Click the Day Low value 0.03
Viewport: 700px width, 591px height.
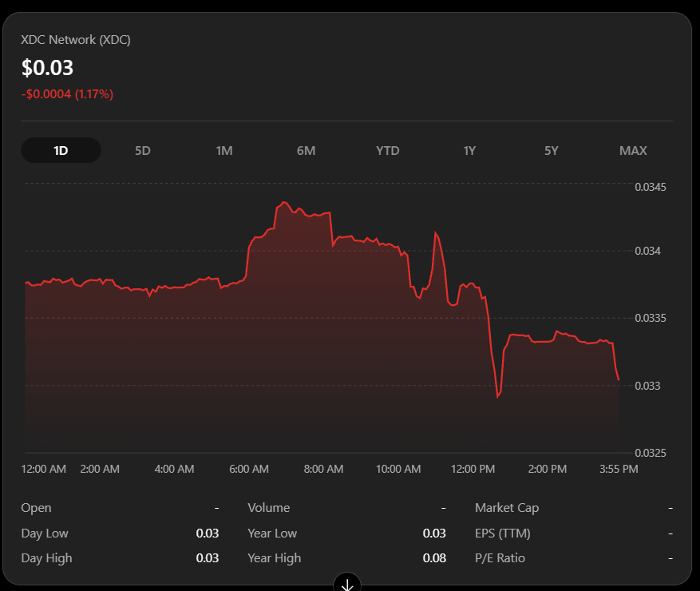point(208,533)
